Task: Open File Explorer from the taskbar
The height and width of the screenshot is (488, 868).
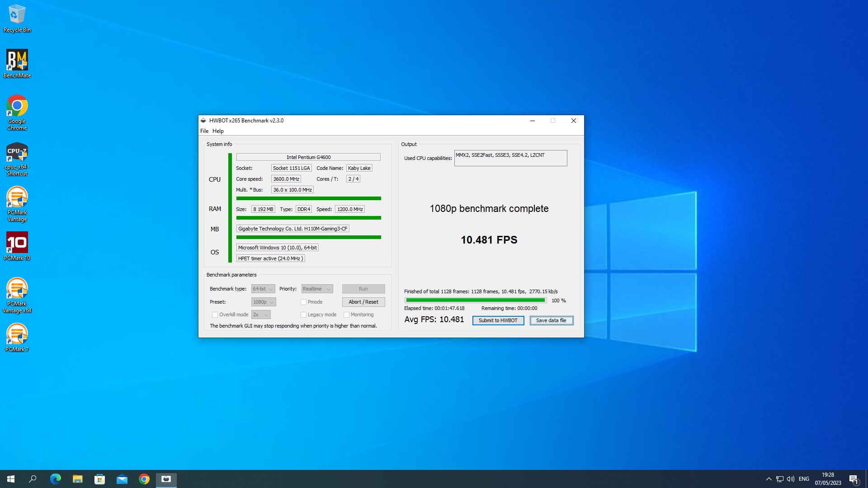Action: point(78,479)
